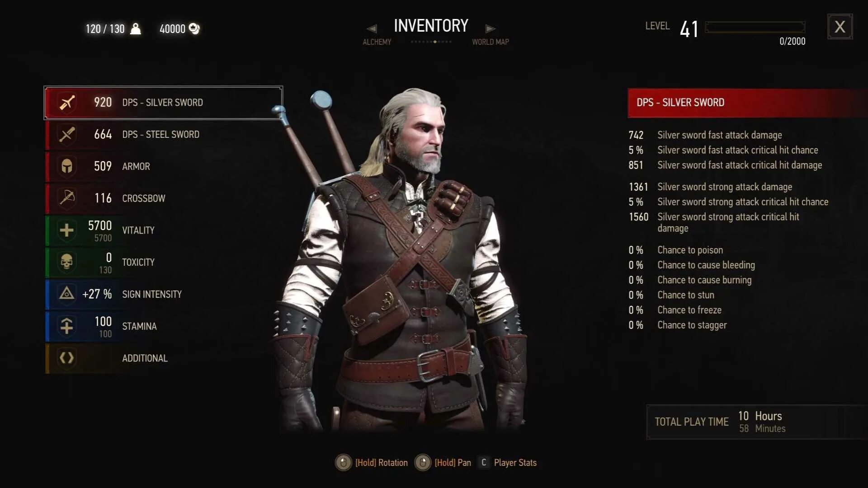The image size is (868, 488).
Task: Click the Player Stats C key button
Action: [x=484, y=463]
